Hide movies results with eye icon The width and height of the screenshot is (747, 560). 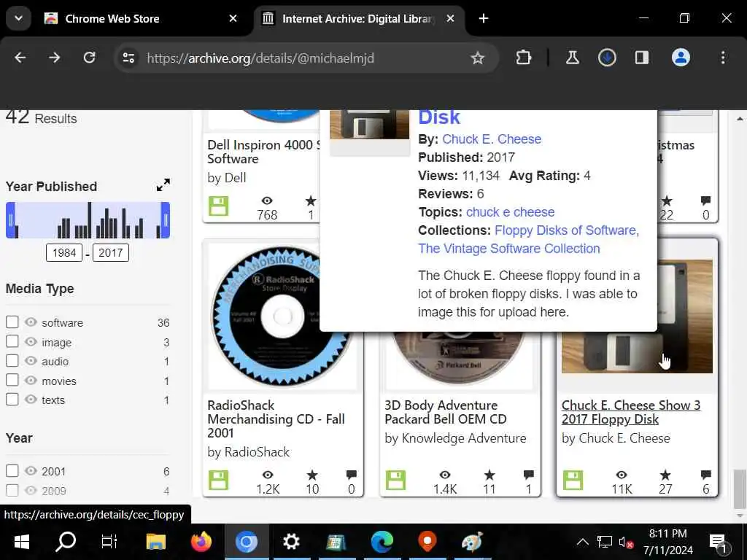[x=31, y=381]
